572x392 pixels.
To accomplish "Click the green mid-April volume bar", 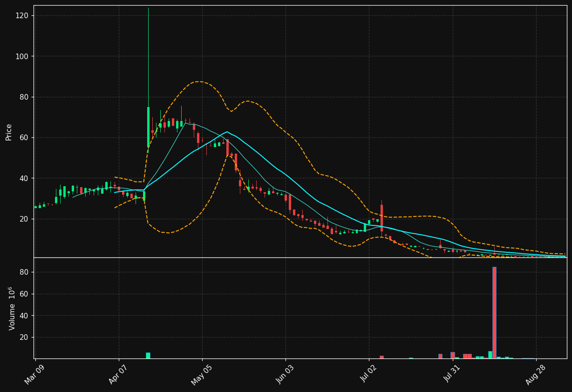I will pos(148,355).
